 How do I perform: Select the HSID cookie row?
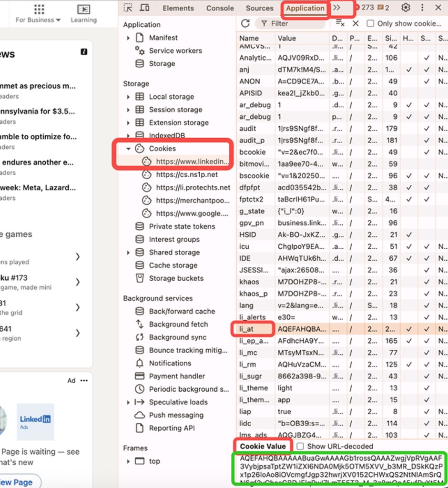pyautogui.click(x=342, y=234)
